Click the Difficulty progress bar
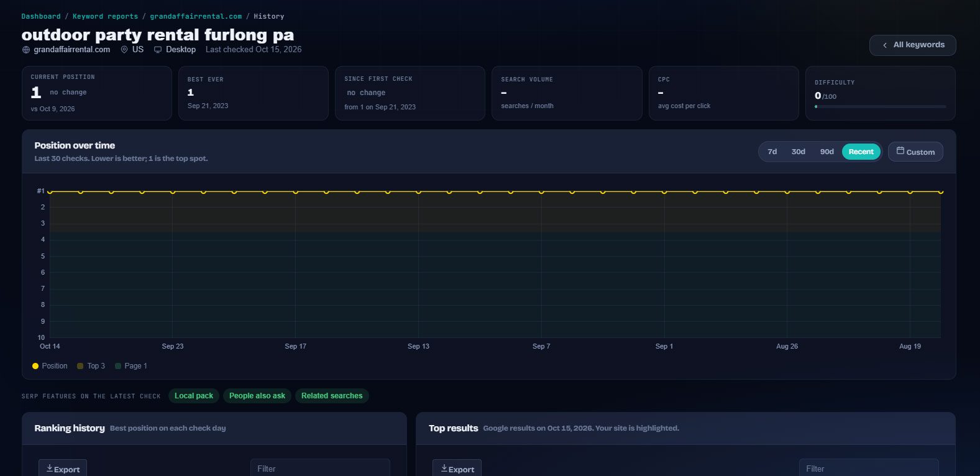Viewport: 980px width, 476px height. [880, 107]
